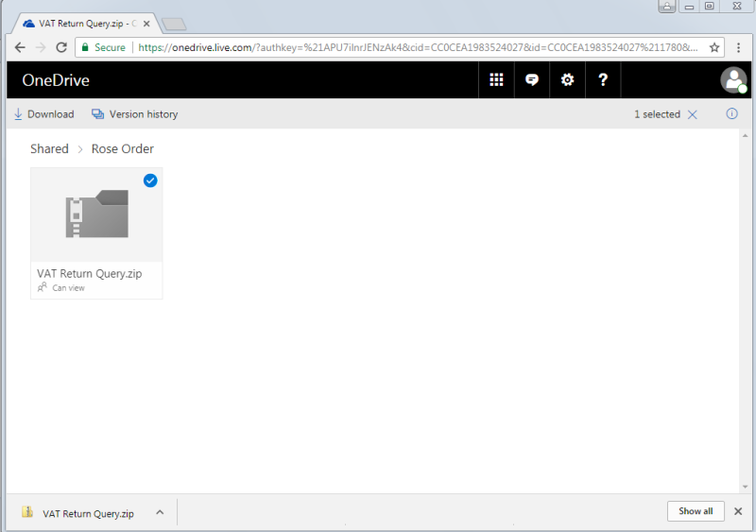Show the details info pane icon
The image size is (756, 532).
pos(731,114)
